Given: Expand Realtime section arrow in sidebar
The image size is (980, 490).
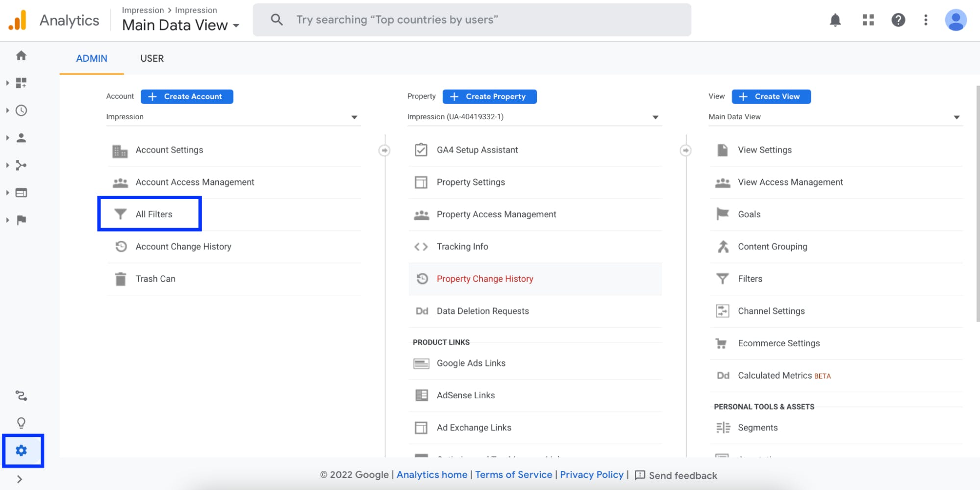Looking at the screenshot, I should point(7,110).
